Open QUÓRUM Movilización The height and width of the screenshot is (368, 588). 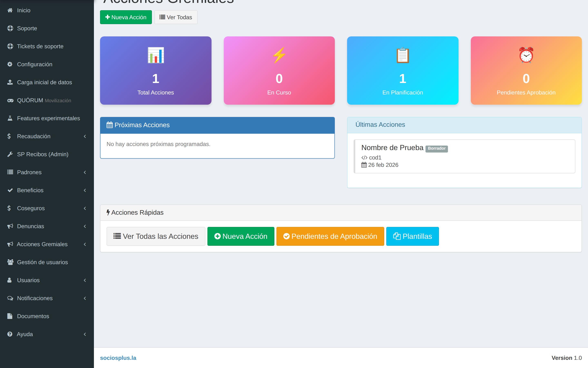[47, 100]
